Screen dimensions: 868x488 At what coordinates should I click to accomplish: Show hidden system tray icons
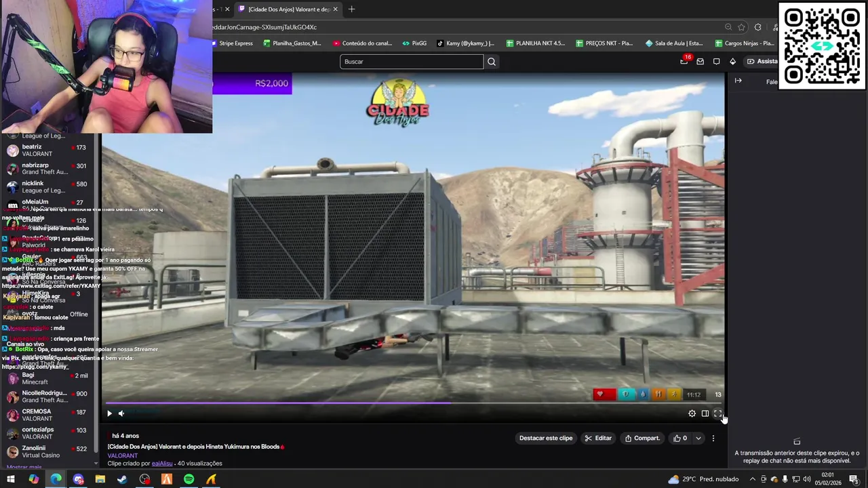753,479
